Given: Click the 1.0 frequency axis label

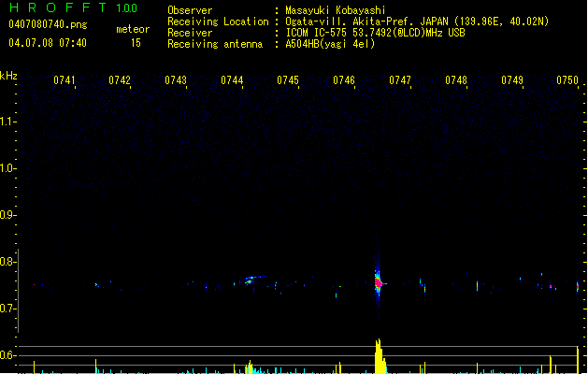Looking at the screenshot, I should pyautogui.click(x=8, y=168).
